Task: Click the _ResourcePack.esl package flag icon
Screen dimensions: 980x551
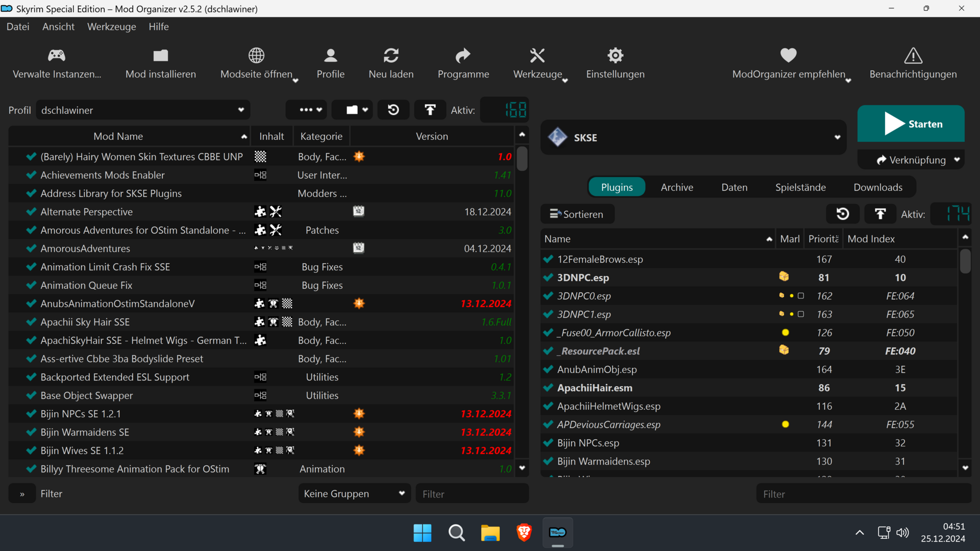Action: pos(784,350)
